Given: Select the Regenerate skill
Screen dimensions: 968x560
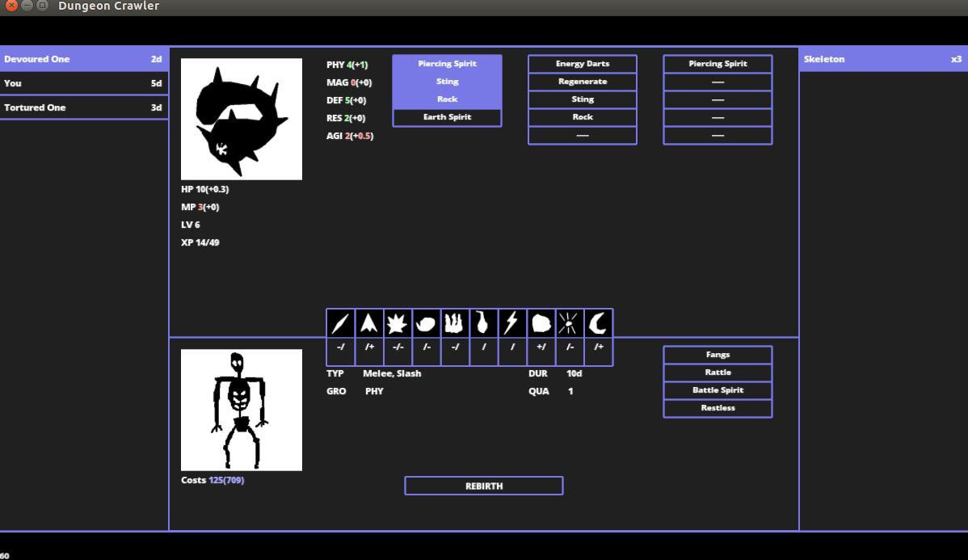Looking at the screenshot, I should tap(582, 82).
